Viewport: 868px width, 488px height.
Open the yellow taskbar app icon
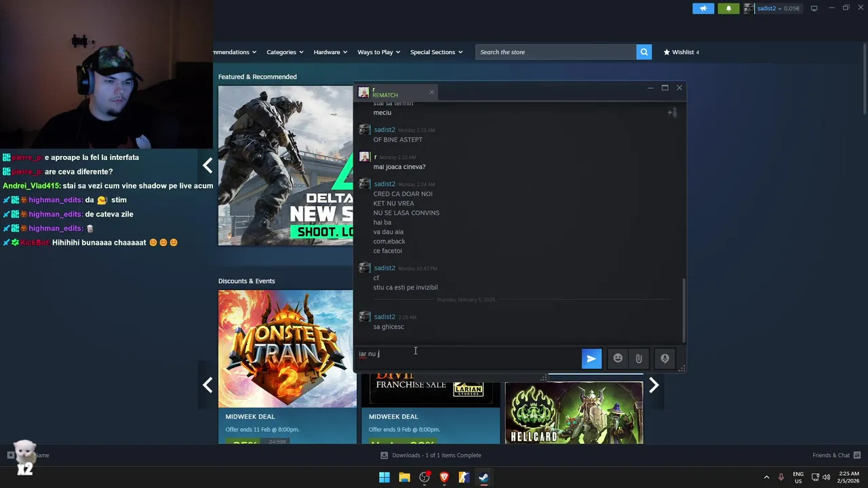pos(464,477)
